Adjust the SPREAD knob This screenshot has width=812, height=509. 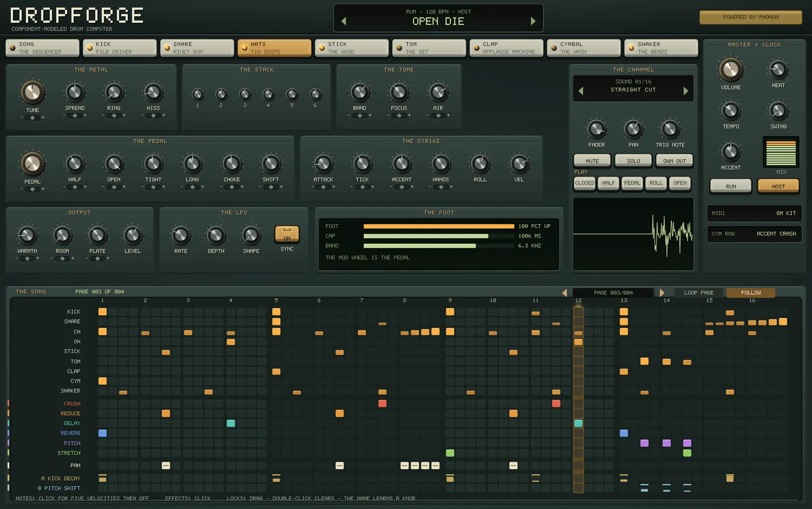click(x=75, y=93)
